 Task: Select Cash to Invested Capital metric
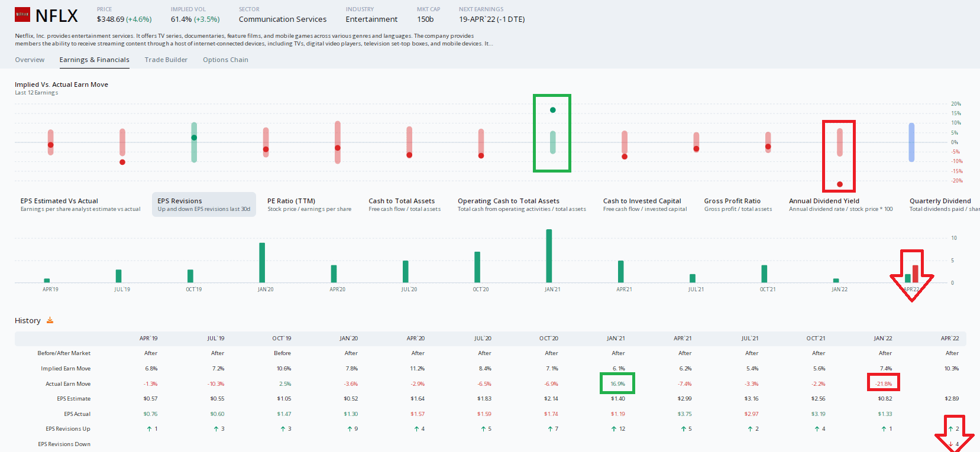[x=645, y=204]
